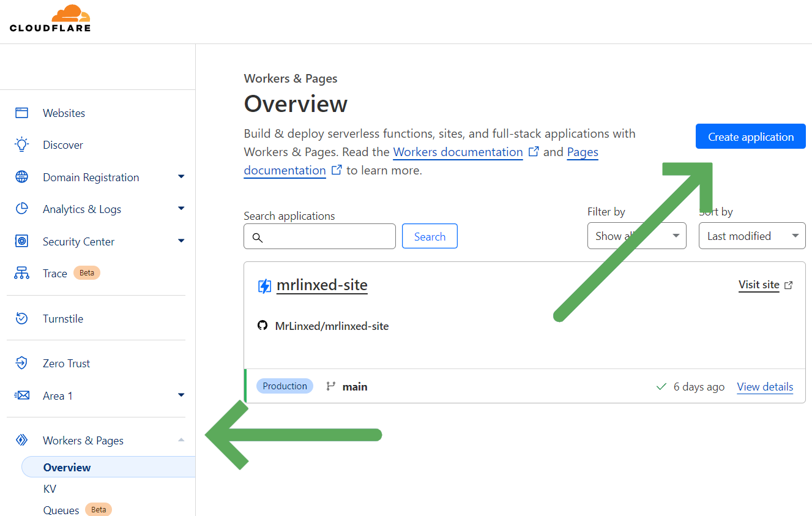Screen dimensions: 812x516
Task: Click the Cloudflare logo
Action: [x=51, y=18]
